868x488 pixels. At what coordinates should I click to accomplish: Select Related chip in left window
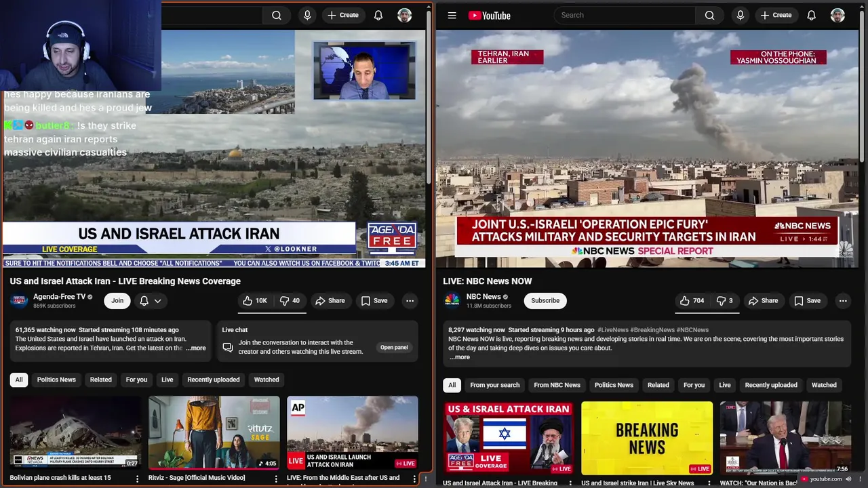tap(101, 380)
